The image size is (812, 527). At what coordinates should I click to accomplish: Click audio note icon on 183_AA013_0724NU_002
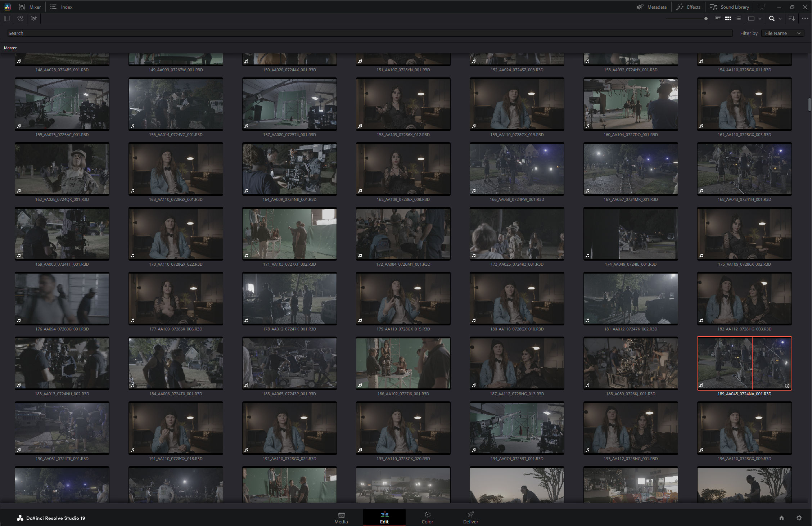[x=19, y=385]
